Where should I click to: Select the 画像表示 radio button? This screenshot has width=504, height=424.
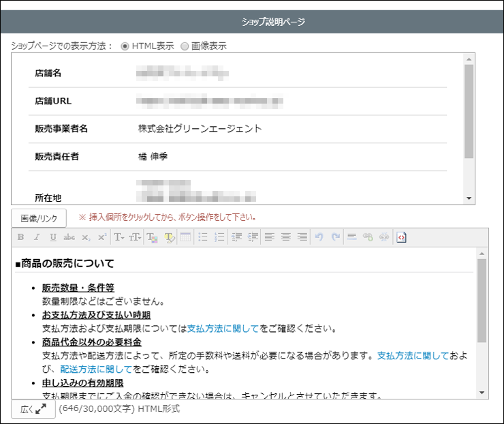(x=185, y=46)
